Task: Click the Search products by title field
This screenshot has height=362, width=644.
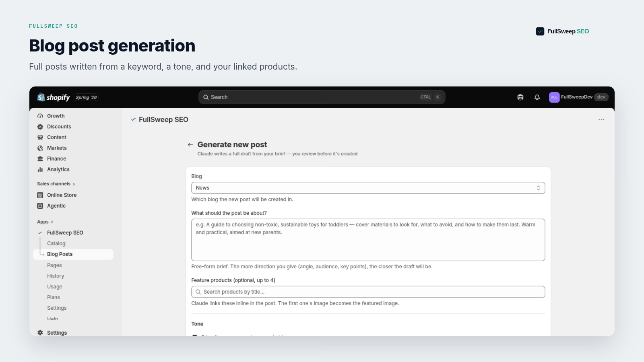Action: [x=368, y=292]
